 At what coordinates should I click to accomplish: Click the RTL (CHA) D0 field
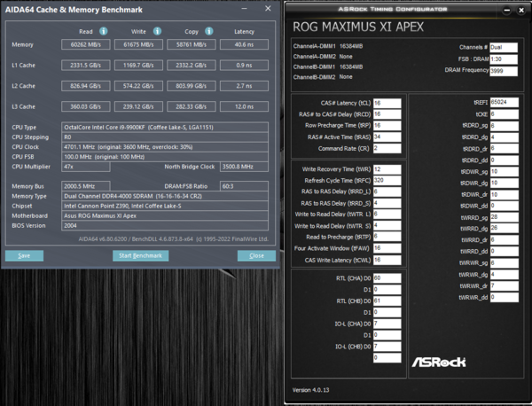[387, 278]
